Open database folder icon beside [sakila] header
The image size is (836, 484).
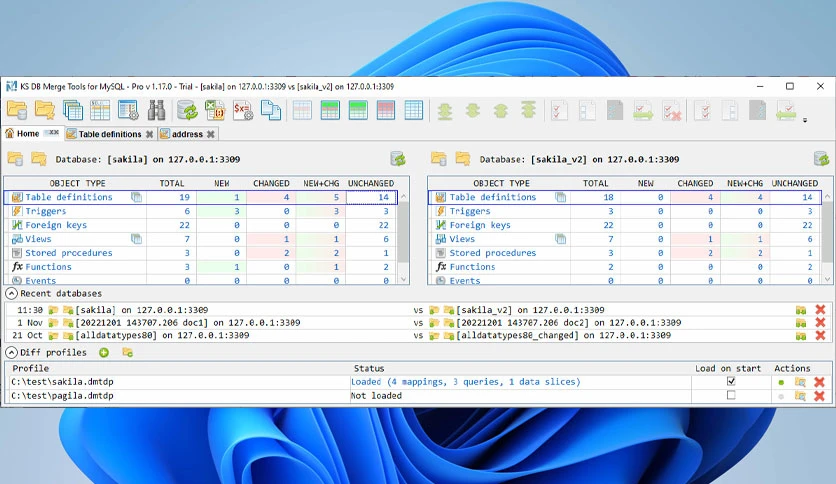15,159
